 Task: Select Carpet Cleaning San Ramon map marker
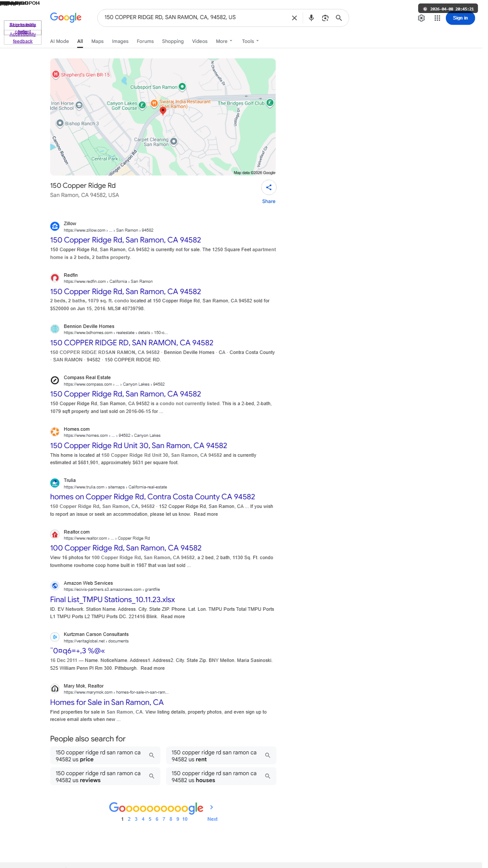tap(174, 141)
